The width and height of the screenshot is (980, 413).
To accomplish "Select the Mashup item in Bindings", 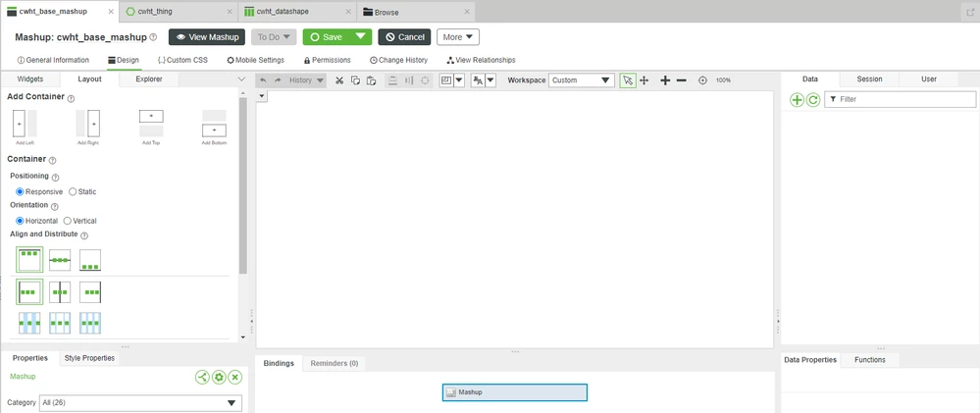I will click(x=515, y=392).
